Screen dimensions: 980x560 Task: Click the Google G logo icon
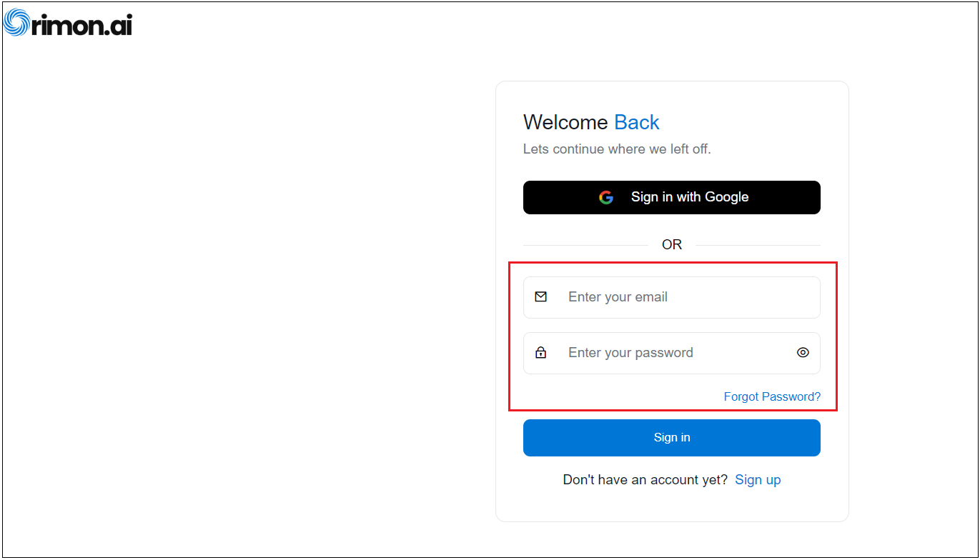(606, 198)
